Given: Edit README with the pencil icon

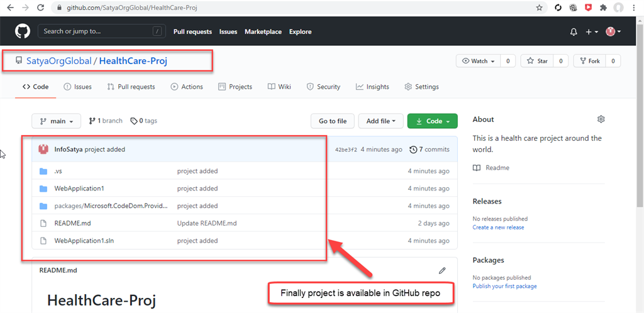Looking at the screenshot, I should (442, 270).
